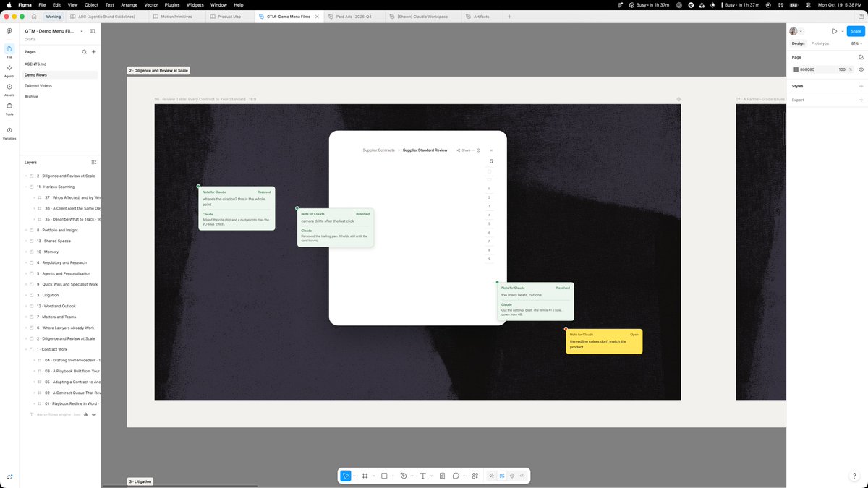
Task: Switch to the Dev Mode toggle
Action: click(522, 476)
